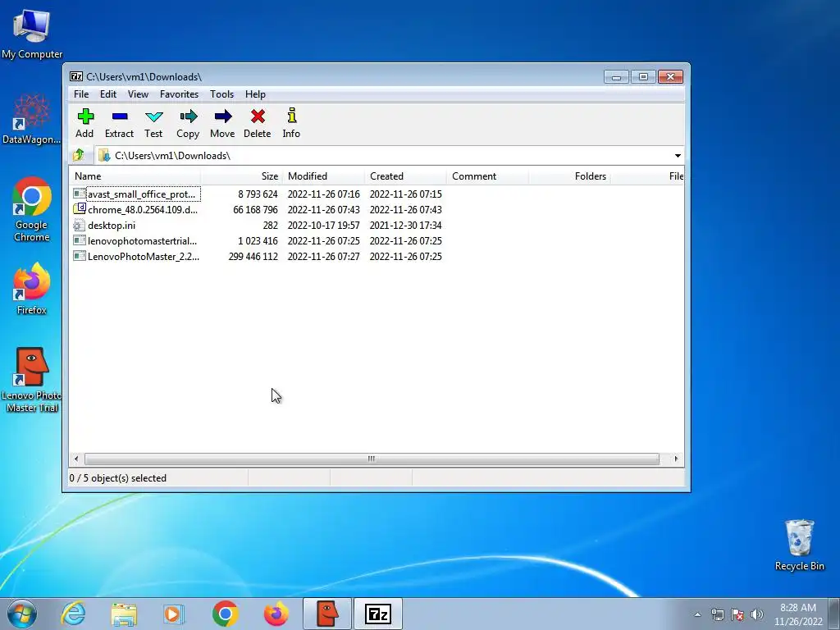The width and height of the screenshot is (840, 630).
Task: Click the Action Center flag icon
Action: [x=737, y=614]
